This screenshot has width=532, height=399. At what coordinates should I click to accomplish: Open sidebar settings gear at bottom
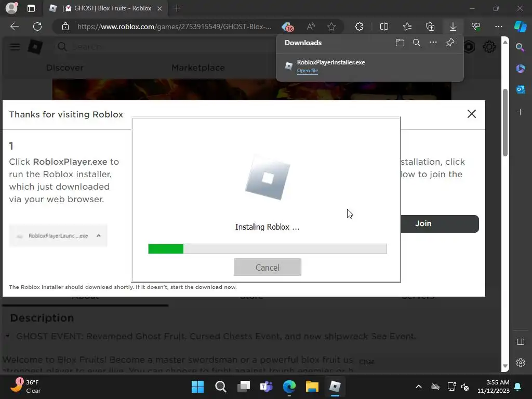[x=520, y=363]
